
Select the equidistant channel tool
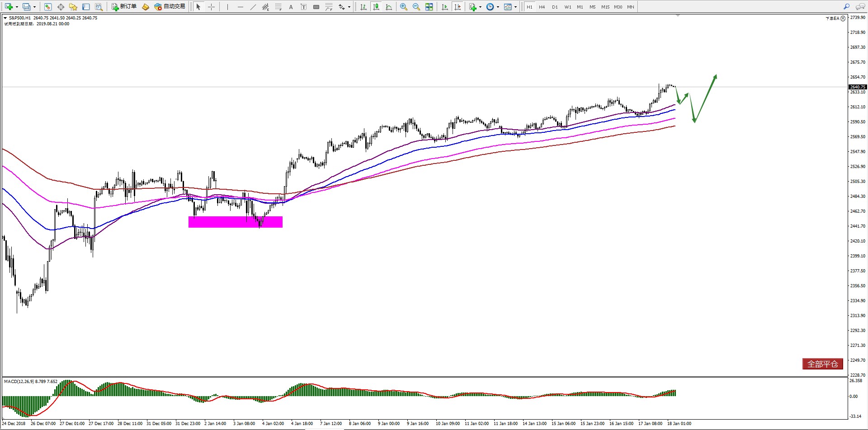tap(265, 7)
